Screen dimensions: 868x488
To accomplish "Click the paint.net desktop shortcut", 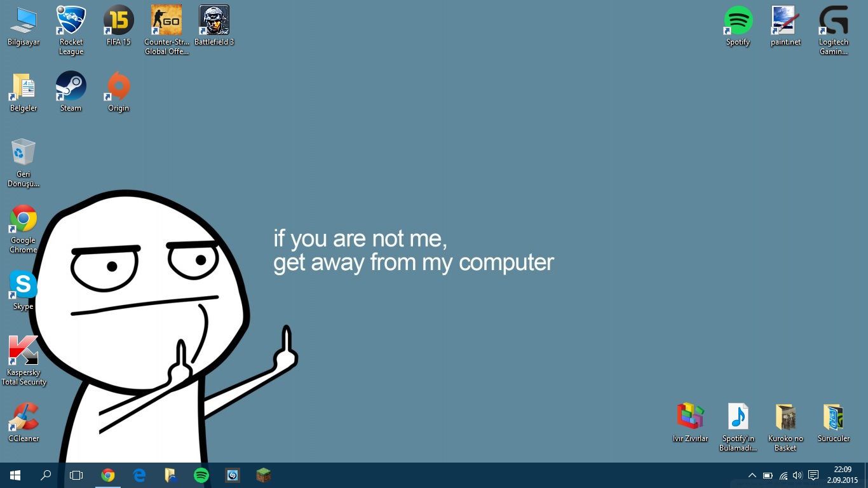I will click(785, 26).
